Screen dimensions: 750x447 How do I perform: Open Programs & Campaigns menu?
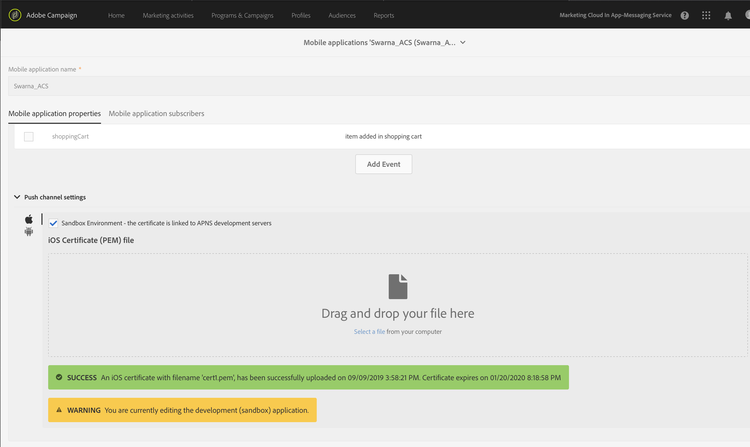[243, 15]
